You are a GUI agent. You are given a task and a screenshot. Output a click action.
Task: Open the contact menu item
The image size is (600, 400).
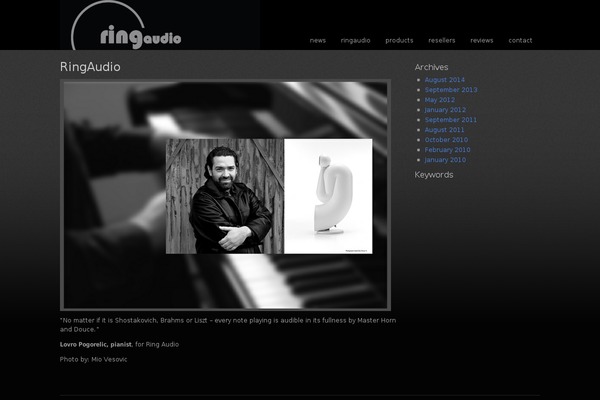tap(520, 40)
